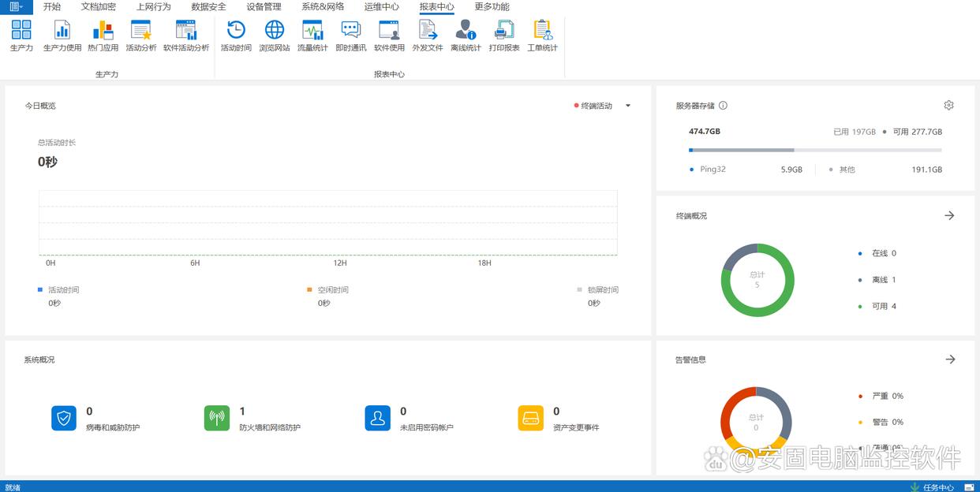The height and width of the screenshot is (492, 980).
Task: Show the 服务器存储 info tooltip icon
Action: point(723,106)
